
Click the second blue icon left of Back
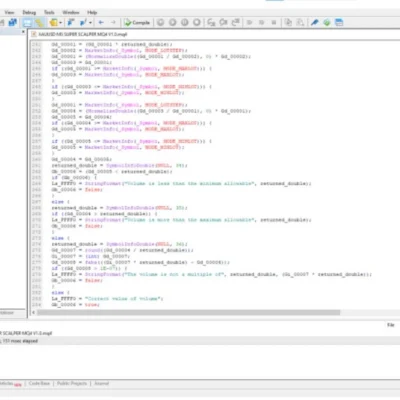pos(83,22)
